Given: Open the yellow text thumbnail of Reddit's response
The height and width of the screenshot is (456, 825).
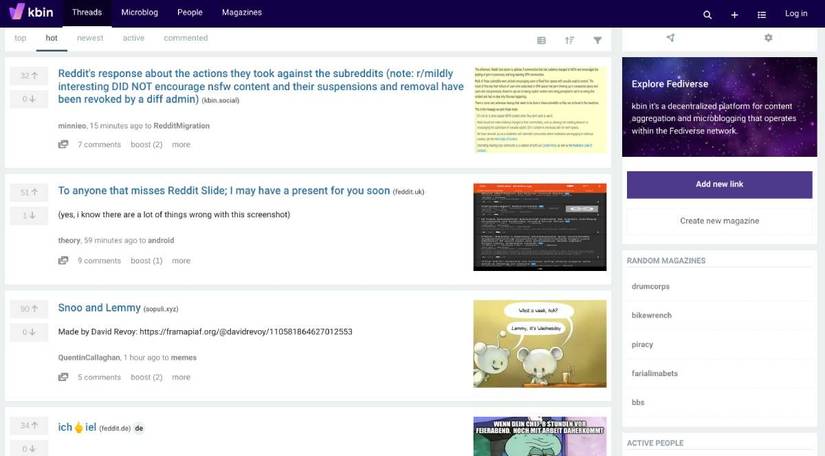Looking at the screenshot, I should tap(540, 110).
